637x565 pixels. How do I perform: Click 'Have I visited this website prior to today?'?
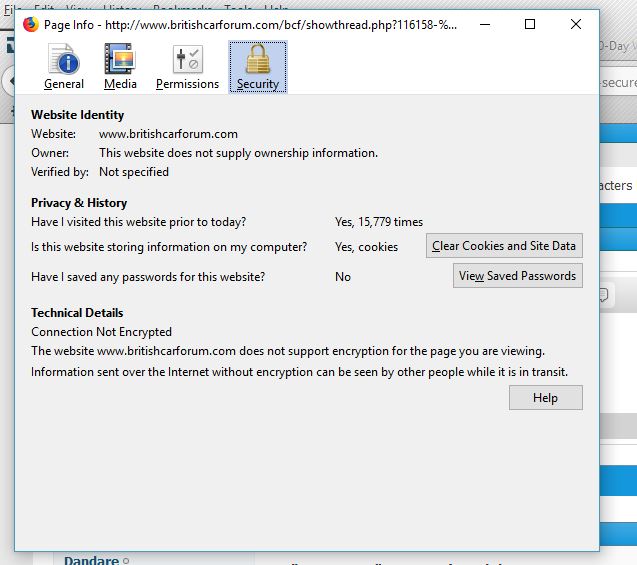point(139,222)
